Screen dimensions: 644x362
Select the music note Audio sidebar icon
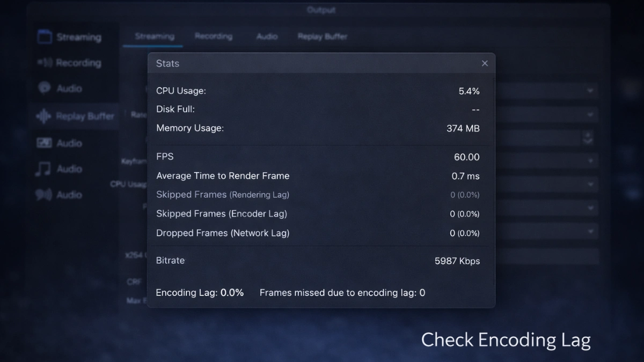(x=46, y=168)
